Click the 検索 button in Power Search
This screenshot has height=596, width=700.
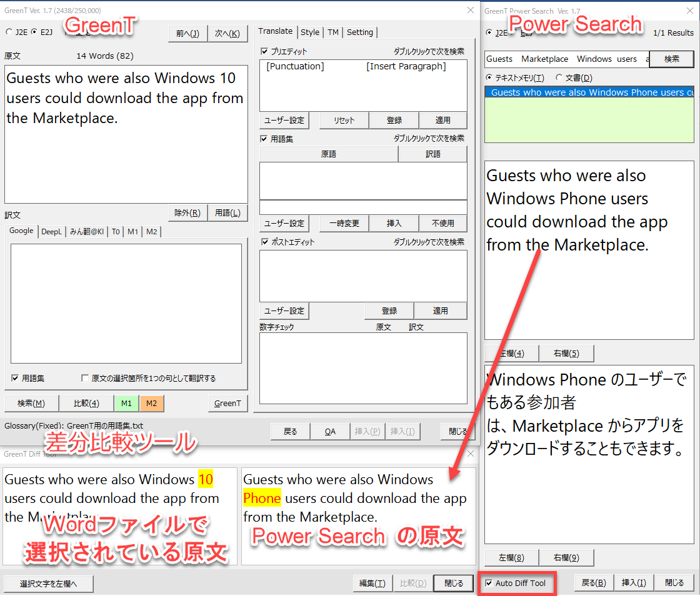671,59
